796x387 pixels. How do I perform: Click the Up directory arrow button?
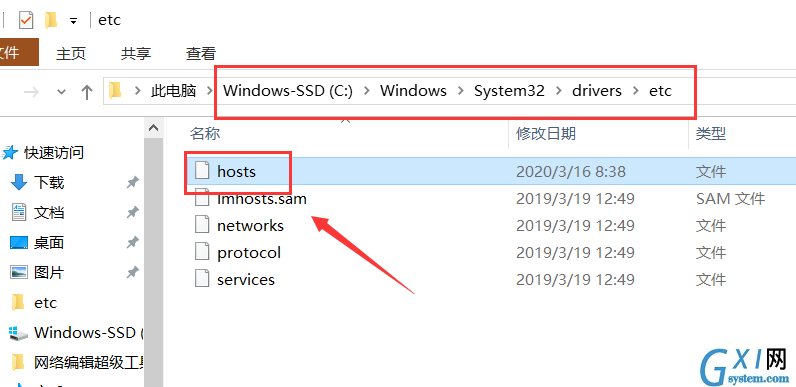(x=87, y=91)
